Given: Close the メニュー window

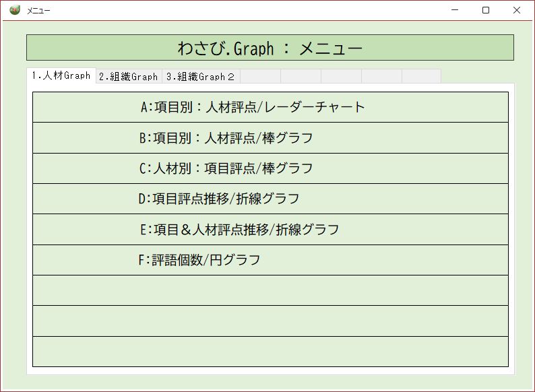Looking at the screenshot, I should point(517,10).
